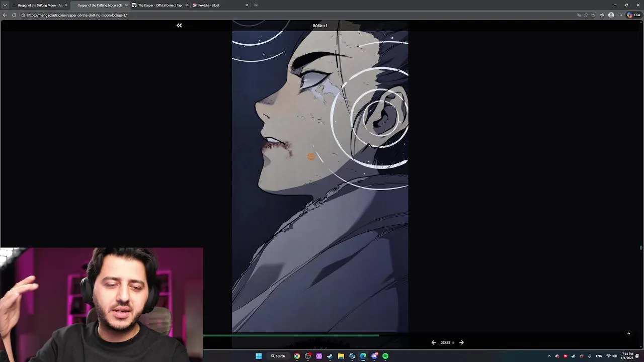
Task: Click the Bölüm 1 chapter title
Action: (320, 26)
